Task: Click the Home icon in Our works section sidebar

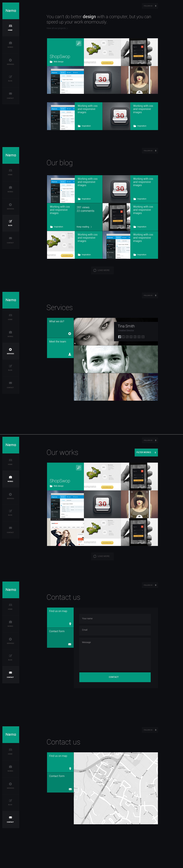Action: click(10, 460)
